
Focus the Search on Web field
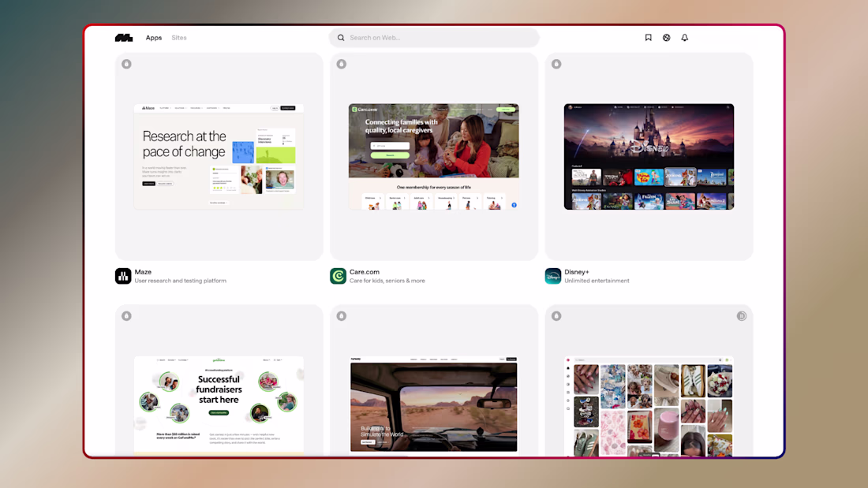coord(434,38)
